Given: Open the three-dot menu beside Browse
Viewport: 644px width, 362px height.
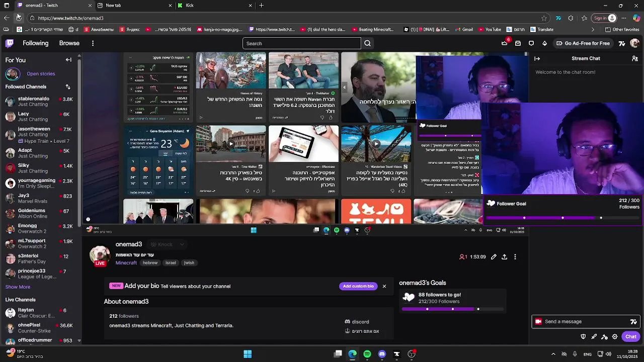Looking at the screenshot, I should coord(93,43).
